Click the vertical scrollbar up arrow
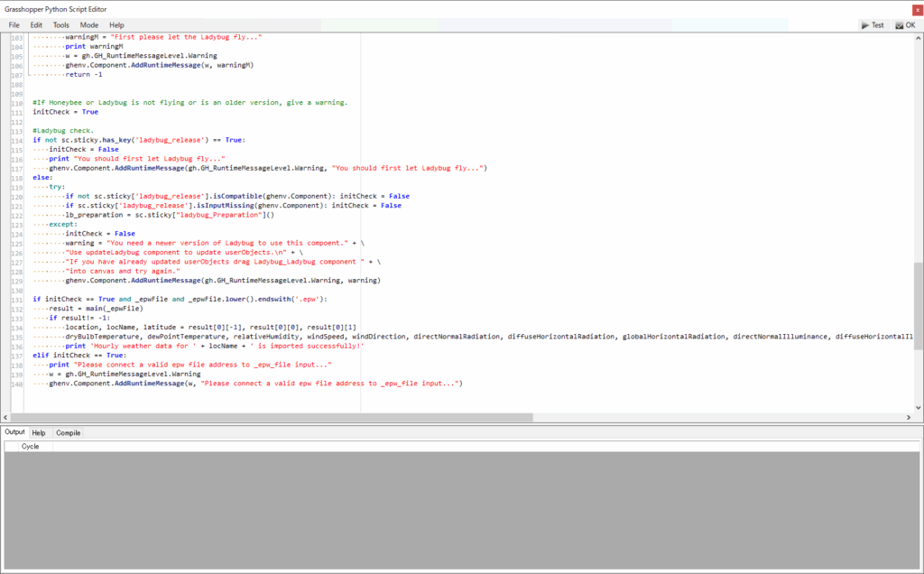The height and width of the screenshot is (574, 924). click(919, 39)
